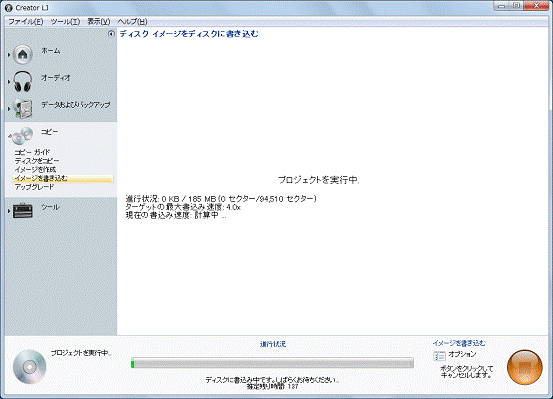Open the オプション link
This screenshot has height=399, width=553.
[x=462, y=354]
